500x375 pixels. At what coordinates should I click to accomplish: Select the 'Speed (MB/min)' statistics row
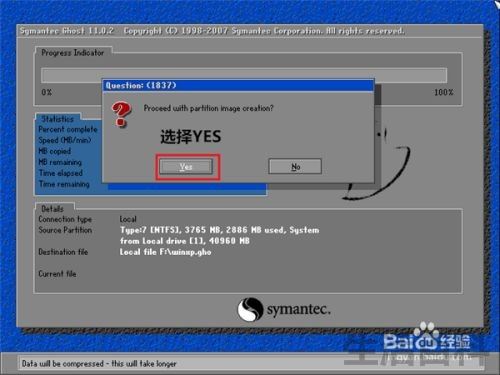coord(65,140)
